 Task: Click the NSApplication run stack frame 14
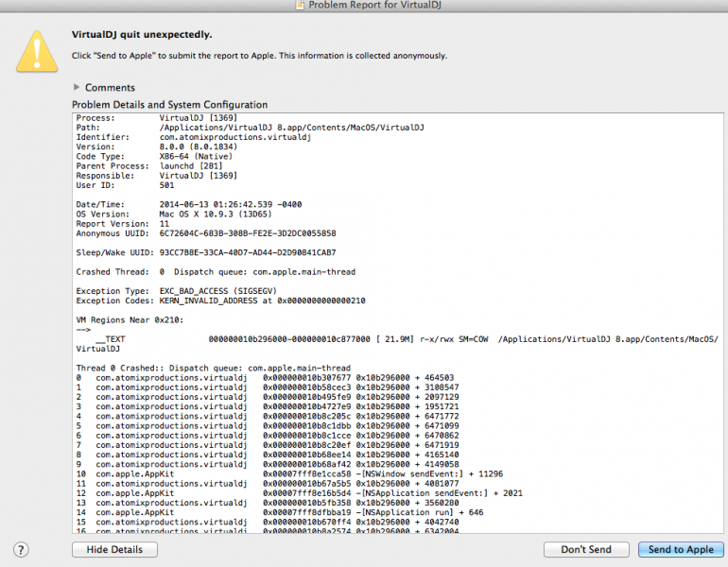click(x=280, y=513)
